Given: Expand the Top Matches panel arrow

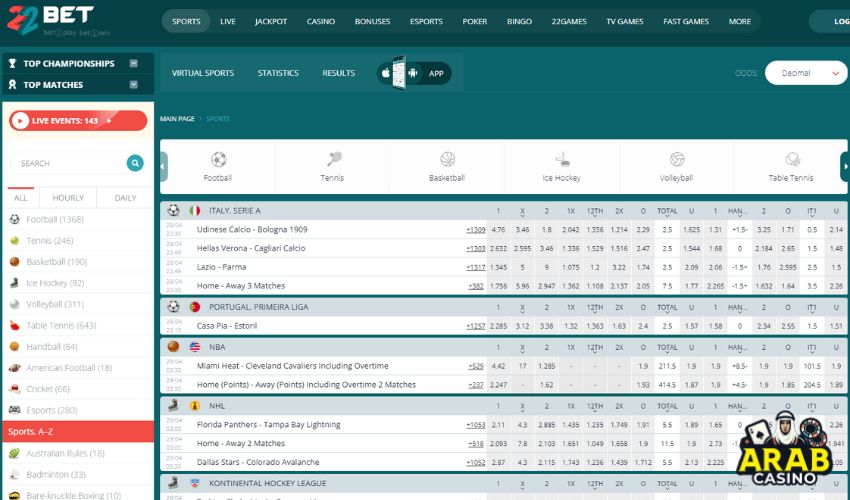Looking at the screenshot, I should click(133, 85).
